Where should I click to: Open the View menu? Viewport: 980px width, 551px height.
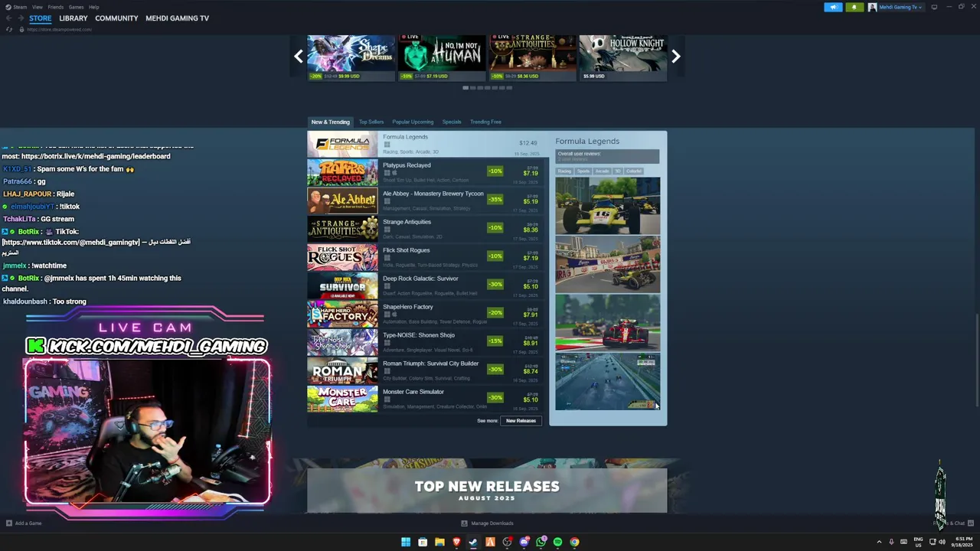tap(38, 7)
